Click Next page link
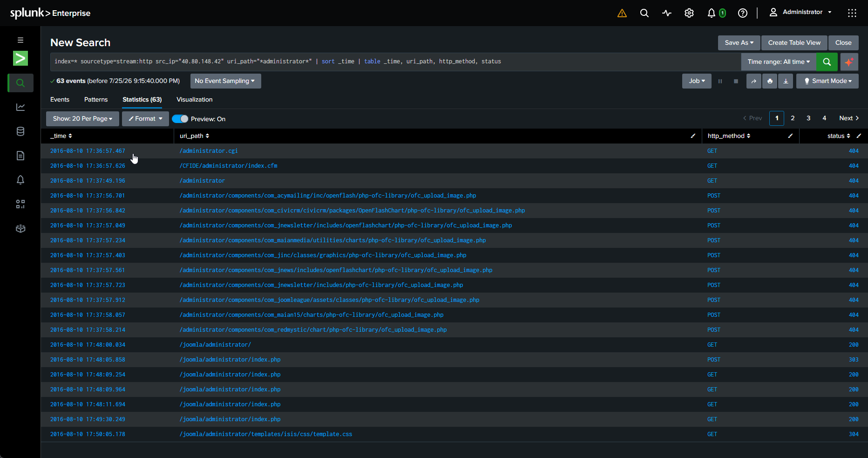This screenshot has height=458, width=868. pos(849,118)
